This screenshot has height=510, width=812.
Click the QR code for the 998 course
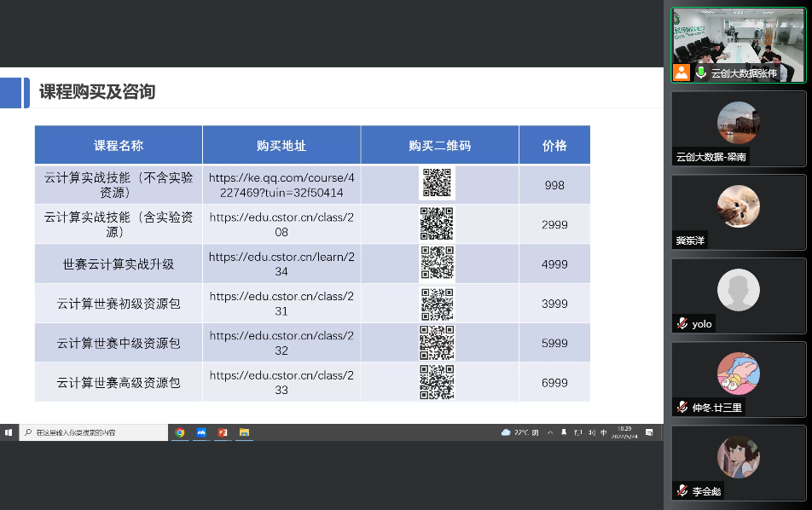(x=437, y=184)
